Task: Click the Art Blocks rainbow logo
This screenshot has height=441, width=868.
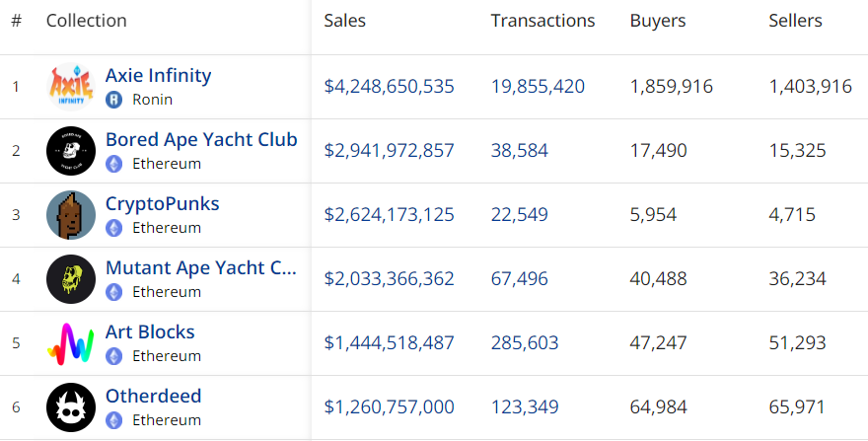Action: pyautogui.click(x=71, y=343)
